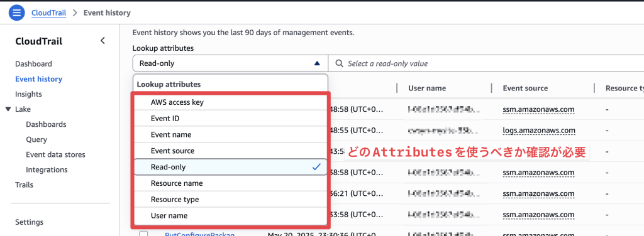Collapse the Lake section triangle
644x236 pixels.
[8, 109]
